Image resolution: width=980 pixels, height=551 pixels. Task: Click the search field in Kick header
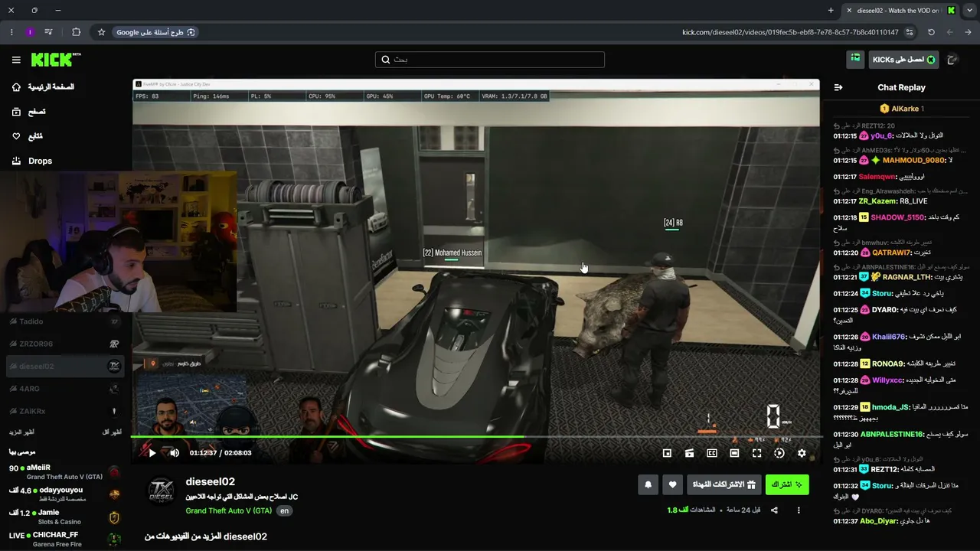490,60
